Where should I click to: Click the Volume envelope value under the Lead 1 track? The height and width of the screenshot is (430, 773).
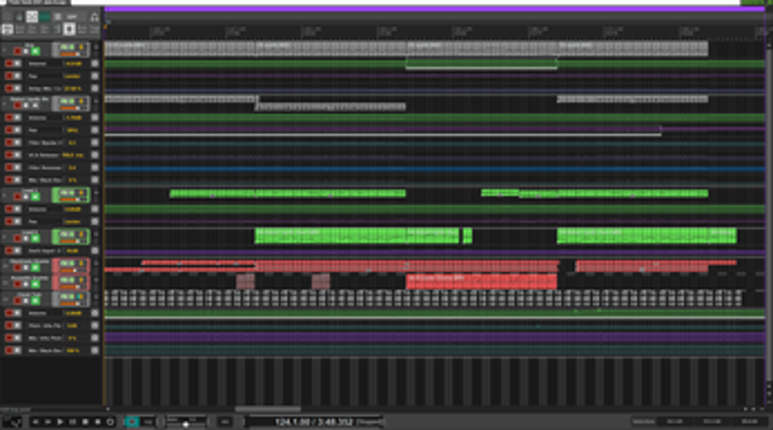point(73,209)
